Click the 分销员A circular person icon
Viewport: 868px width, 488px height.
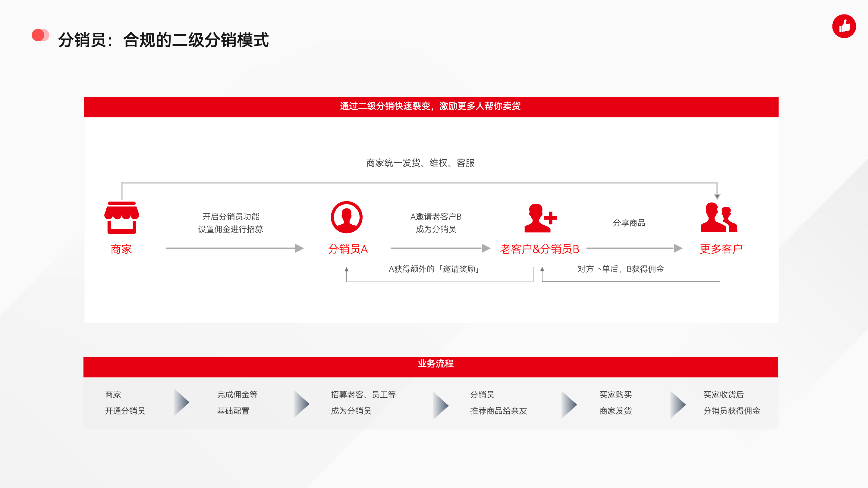346,217
